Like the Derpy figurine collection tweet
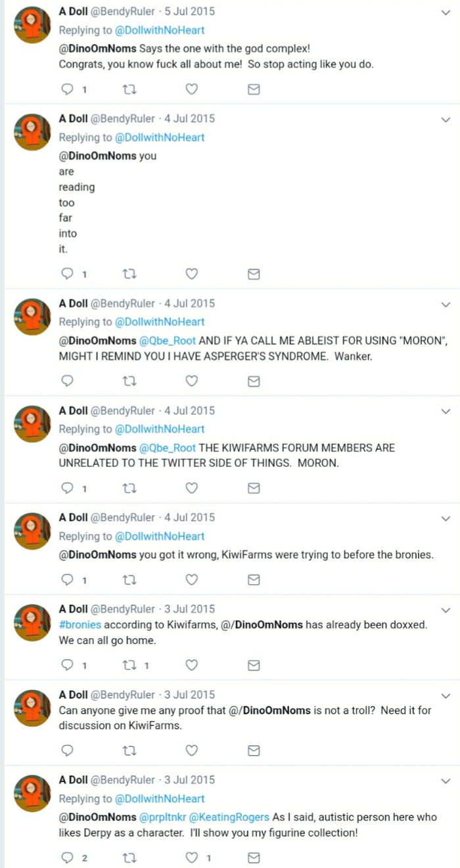This screenshot has width=460, height=868. click(x=191, y=857)
